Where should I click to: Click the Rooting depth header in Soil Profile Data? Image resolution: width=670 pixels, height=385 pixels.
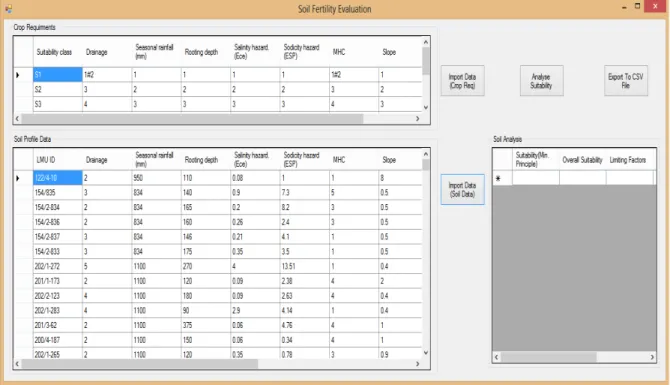coord(206,160)
